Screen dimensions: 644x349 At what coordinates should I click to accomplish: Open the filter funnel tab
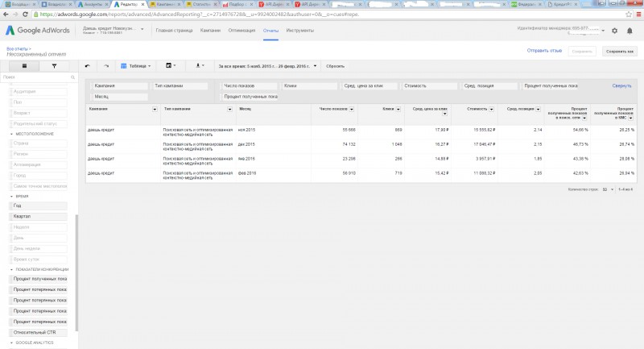pos(54,66)
